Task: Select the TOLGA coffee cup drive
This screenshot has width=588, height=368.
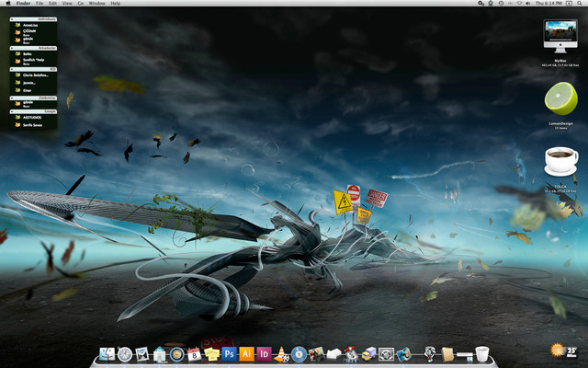Action: coord(560,162)
